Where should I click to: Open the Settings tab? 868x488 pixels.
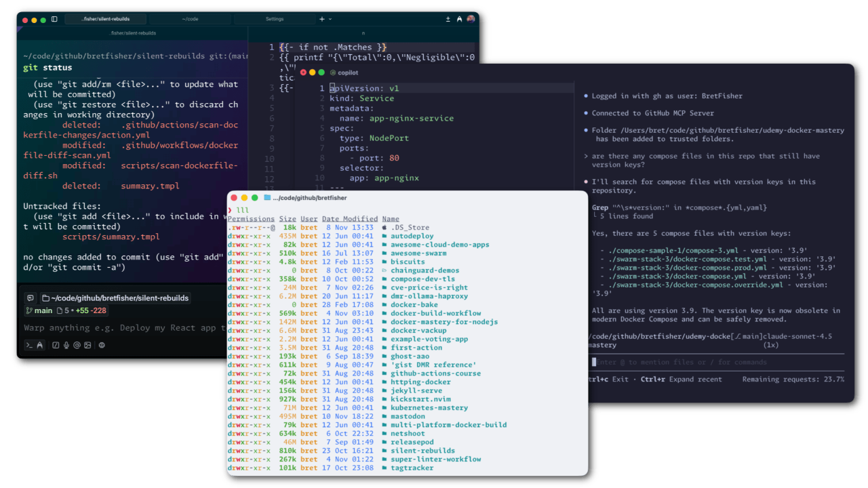point(275,18)
